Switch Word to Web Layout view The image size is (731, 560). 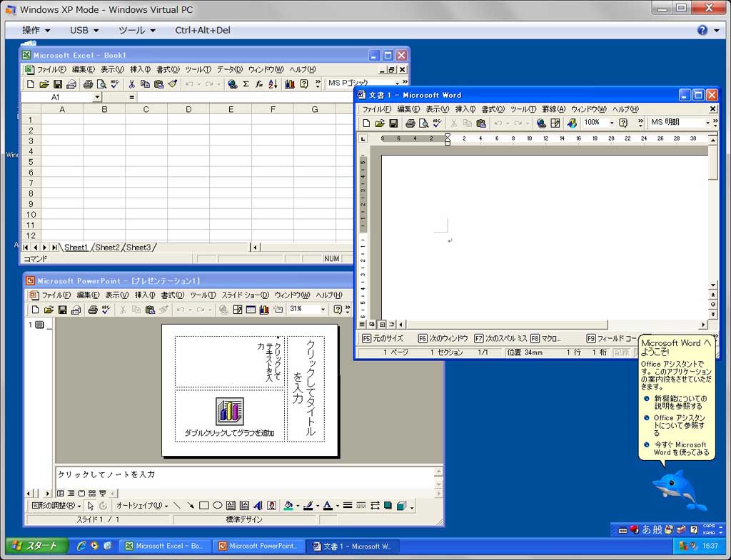tap(372, 325)
